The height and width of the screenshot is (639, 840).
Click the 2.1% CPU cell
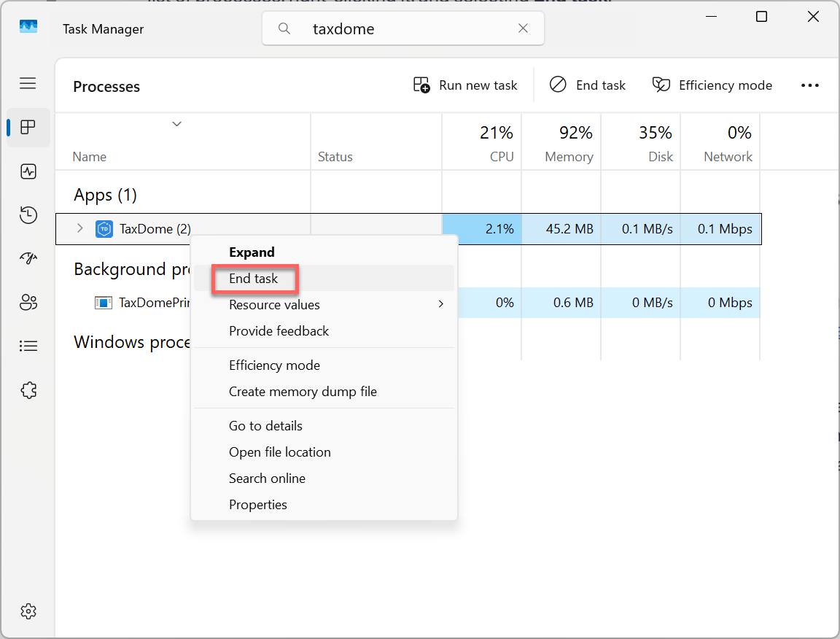pyautogui.click(x=481, y=229)
